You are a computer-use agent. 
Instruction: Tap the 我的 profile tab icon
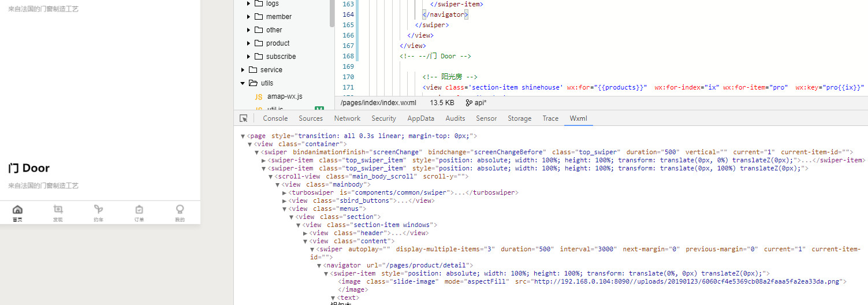coord(180,209)
